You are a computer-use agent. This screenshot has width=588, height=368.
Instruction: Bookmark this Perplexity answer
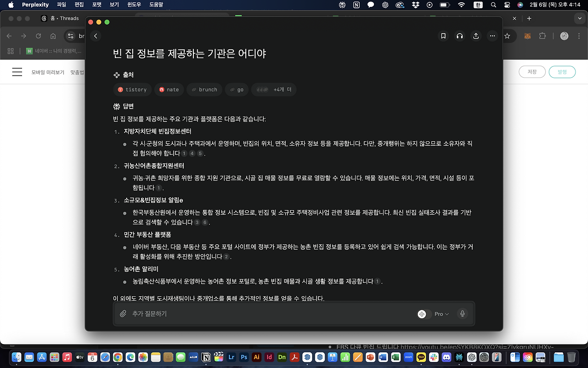443,36
